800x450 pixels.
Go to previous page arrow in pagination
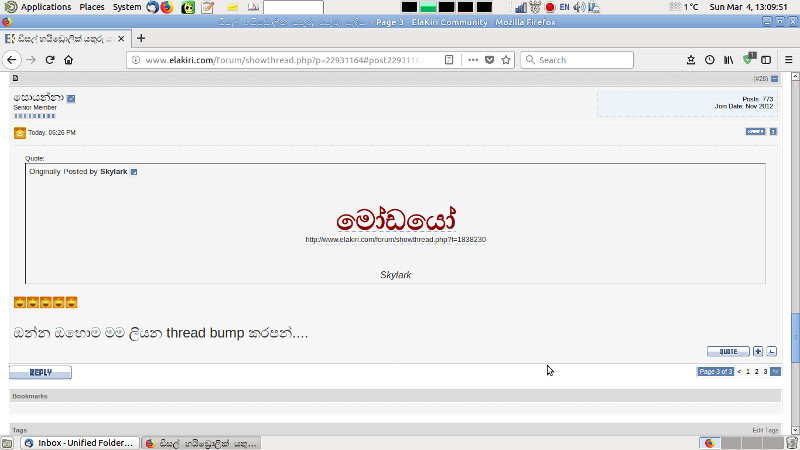tap(739, 371)
